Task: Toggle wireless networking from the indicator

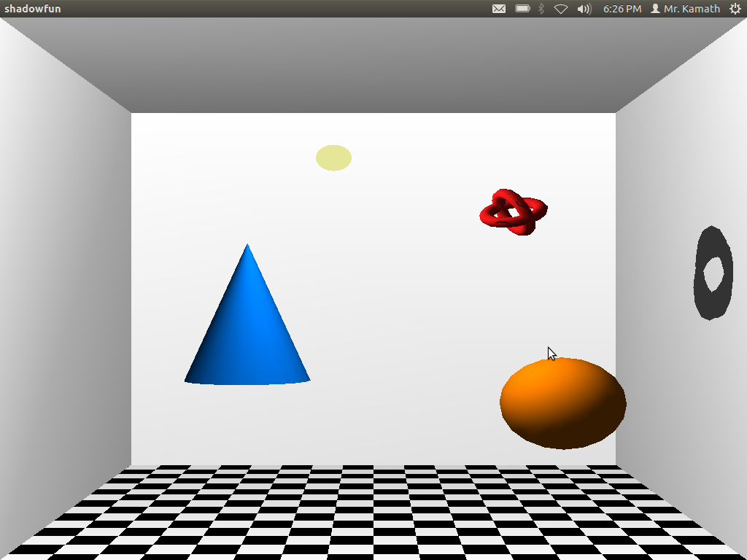Action: 560,9
